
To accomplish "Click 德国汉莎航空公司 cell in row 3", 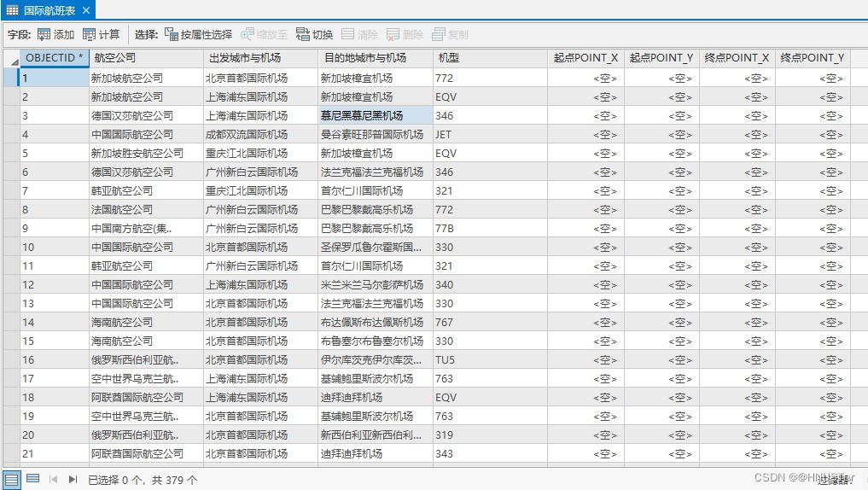I will click(146, 116).
